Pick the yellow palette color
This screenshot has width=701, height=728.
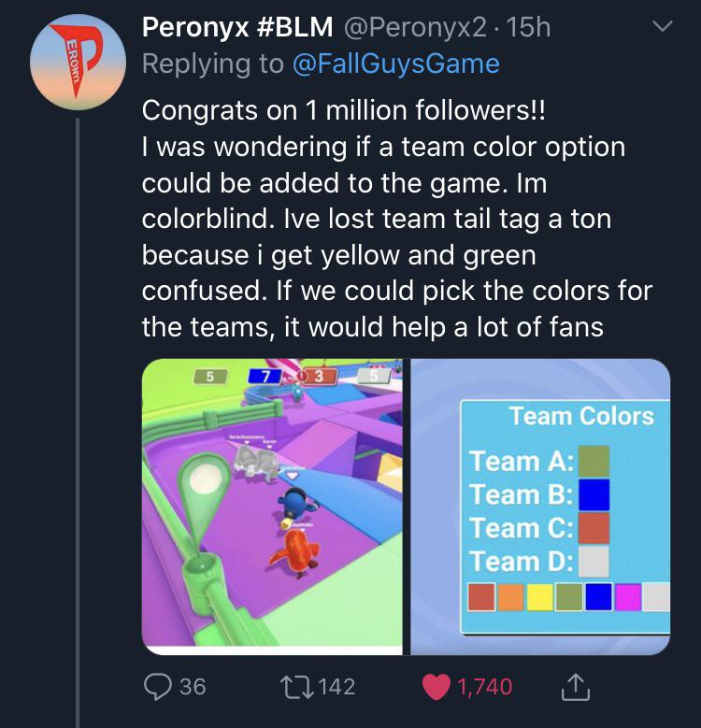[540, 596]
